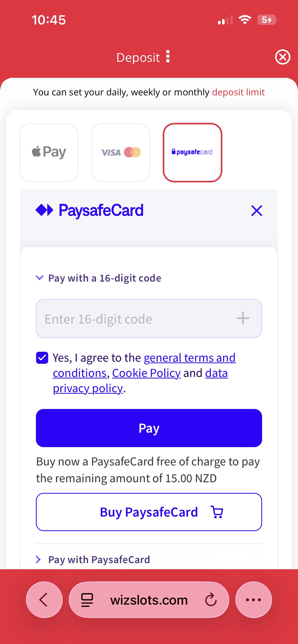Open the Cookie Policy link
This screenshot has width=298, height=644.
[x=146, y=373]
